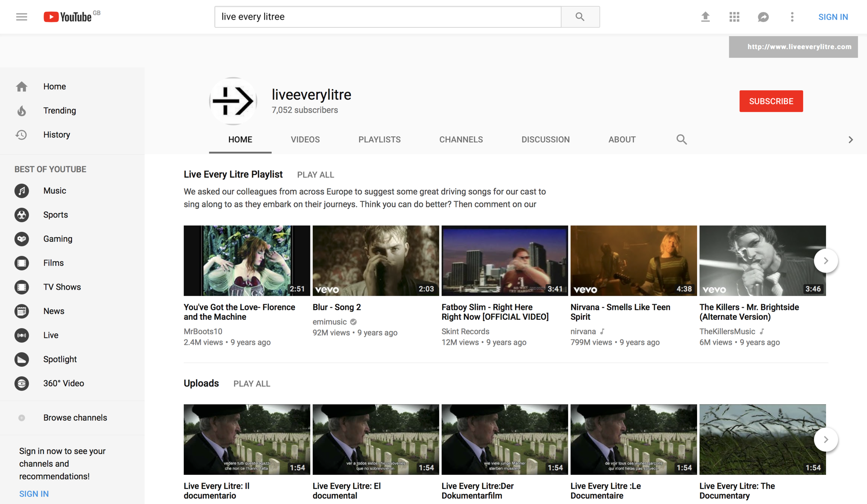867x504 pixels.
Task: Click the Music category icon
Action: click(x=22, y=191)
